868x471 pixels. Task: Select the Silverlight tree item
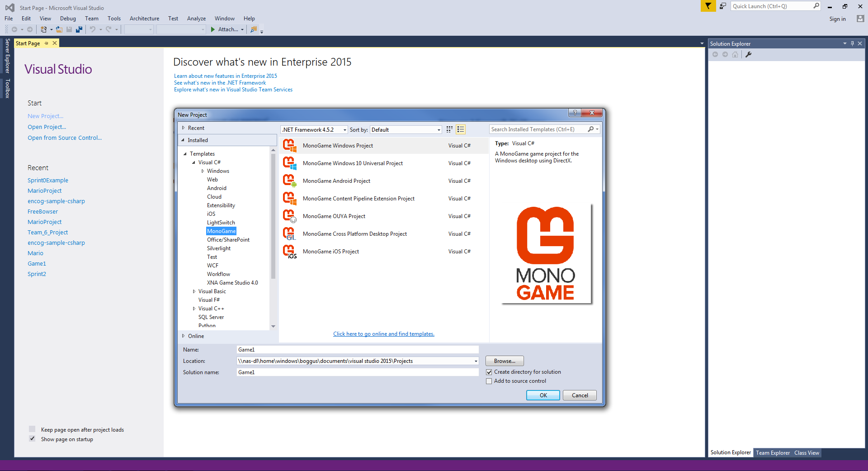coord(219,248)
